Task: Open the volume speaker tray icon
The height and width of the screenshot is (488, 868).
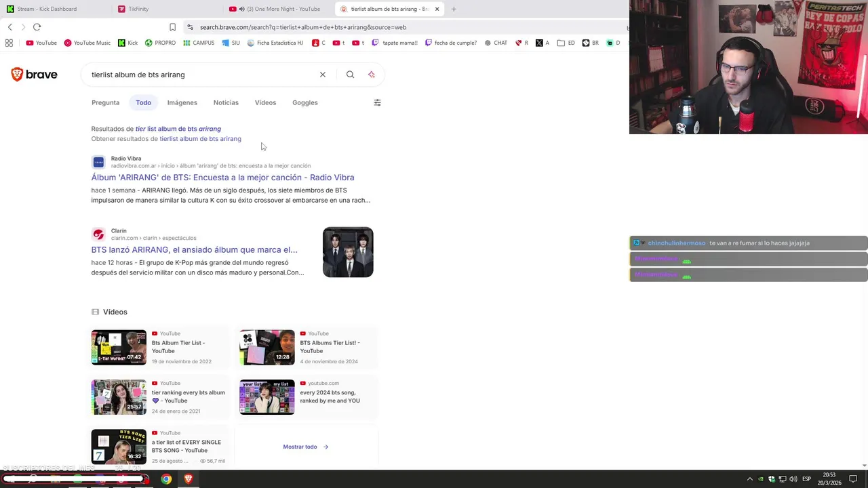Action: pyautogui.click(x=793, y=479)
